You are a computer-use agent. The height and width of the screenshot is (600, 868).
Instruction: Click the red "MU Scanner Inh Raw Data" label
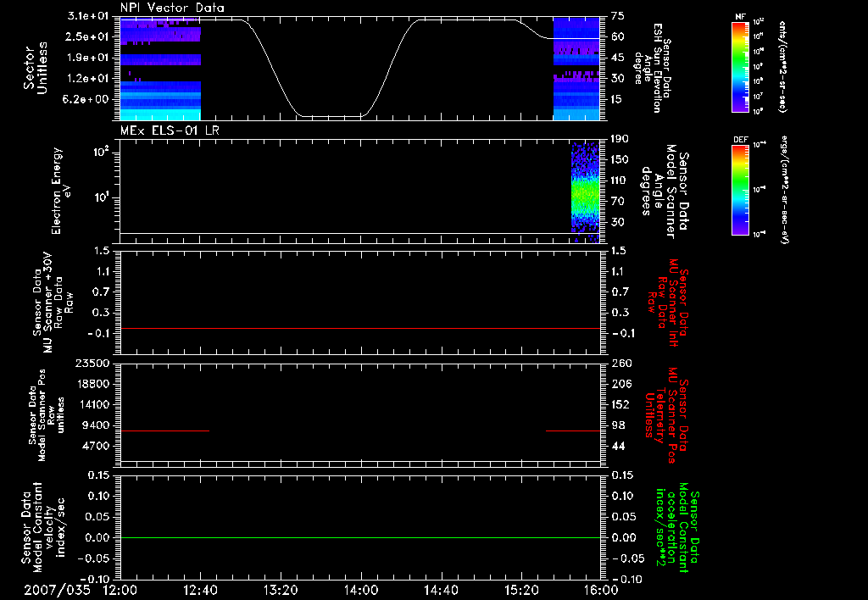click(x=668, y=303)
